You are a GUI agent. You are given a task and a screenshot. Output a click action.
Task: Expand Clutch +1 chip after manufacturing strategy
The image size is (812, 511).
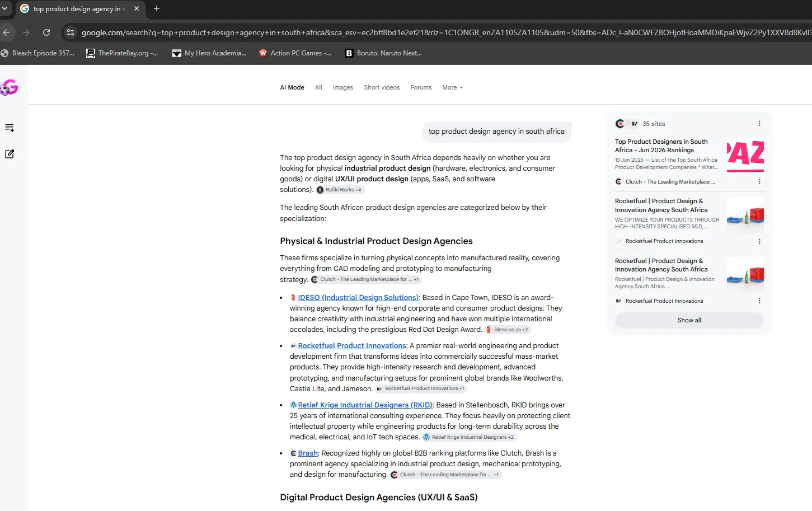tap(365, 279)
